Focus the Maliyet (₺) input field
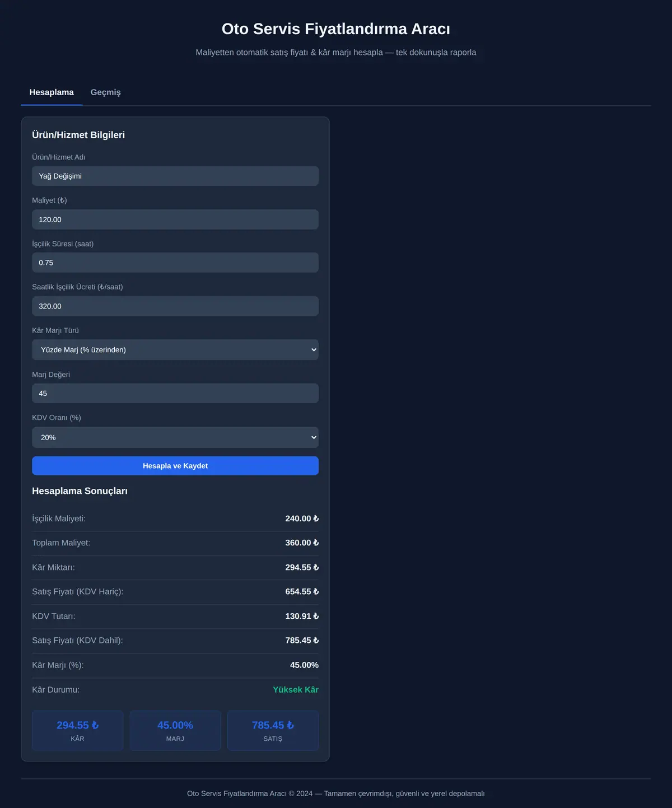 tap(175, 219)
